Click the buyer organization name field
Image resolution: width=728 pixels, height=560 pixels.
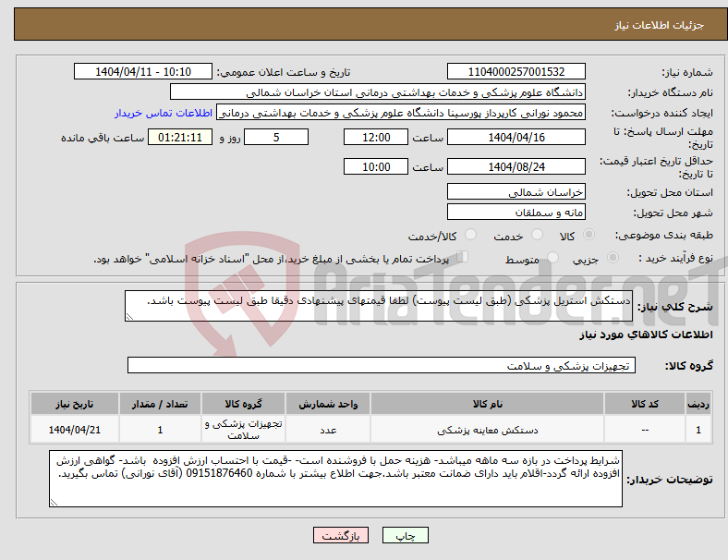pyautogui.click(x=378, y=91)
